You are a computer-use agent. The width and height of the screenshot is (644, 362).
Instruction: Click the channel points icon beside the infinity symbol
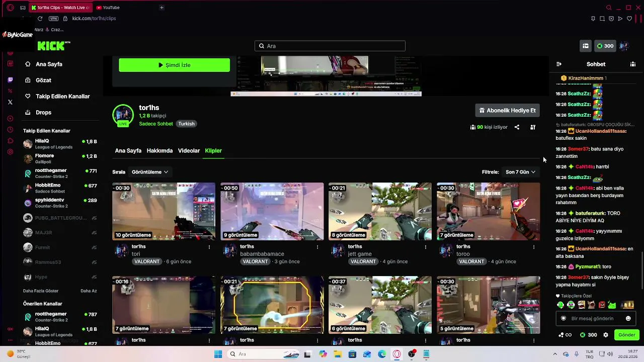561,335
